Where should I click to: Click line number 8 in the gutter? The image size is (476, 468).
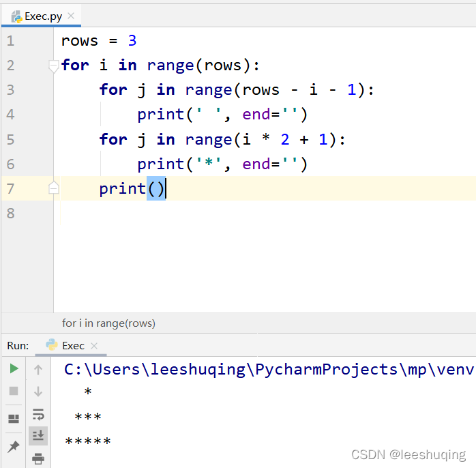11,214
